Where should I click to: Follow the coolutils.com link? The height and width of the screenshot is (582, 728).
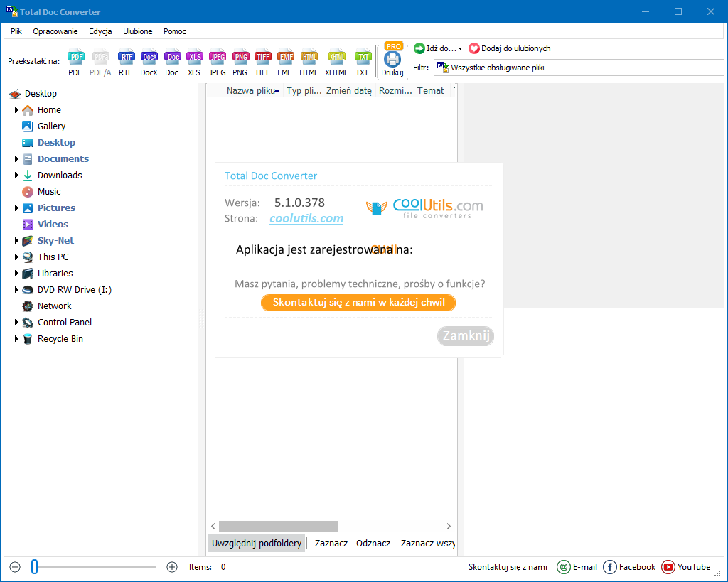coord(306,219)
